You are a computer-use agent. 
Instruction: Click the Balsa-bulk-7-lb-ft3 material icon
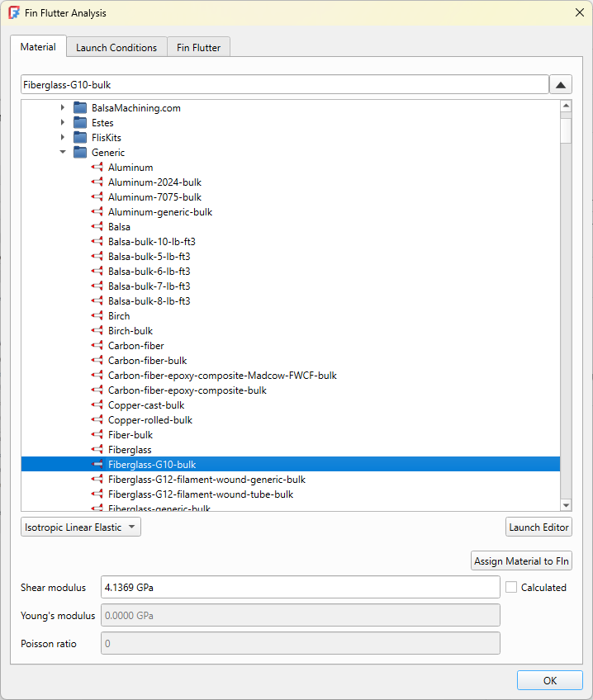[x=97, y=286]
